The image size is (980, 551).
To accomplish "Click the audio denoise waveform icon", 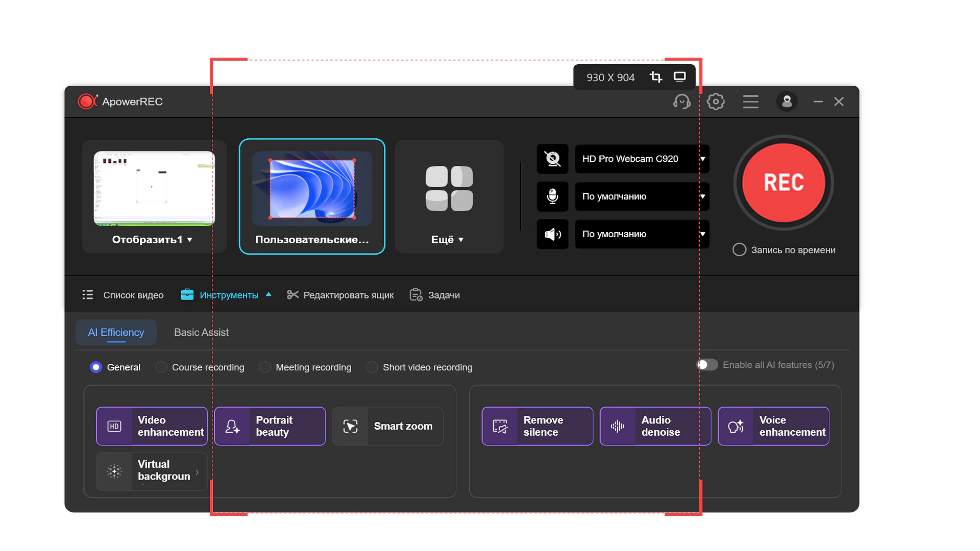I will [x=618, y=426].
